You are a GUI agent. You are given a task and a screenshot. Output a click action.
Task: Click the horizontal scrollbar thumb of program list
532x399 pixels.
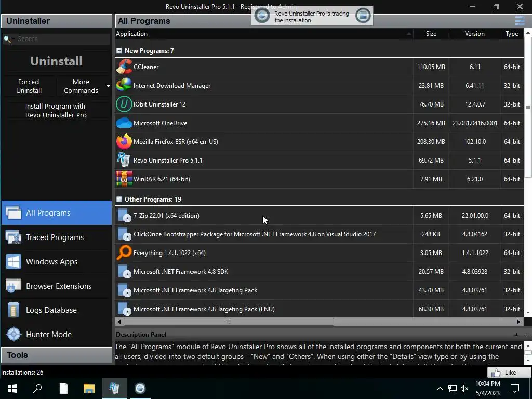(229, 322)
